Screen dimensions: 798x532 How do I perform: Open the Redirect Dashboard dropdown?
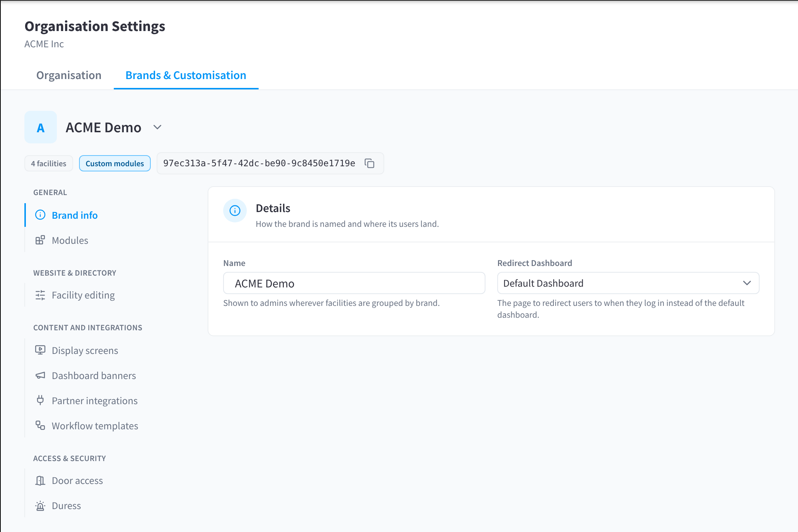[628, 283]
